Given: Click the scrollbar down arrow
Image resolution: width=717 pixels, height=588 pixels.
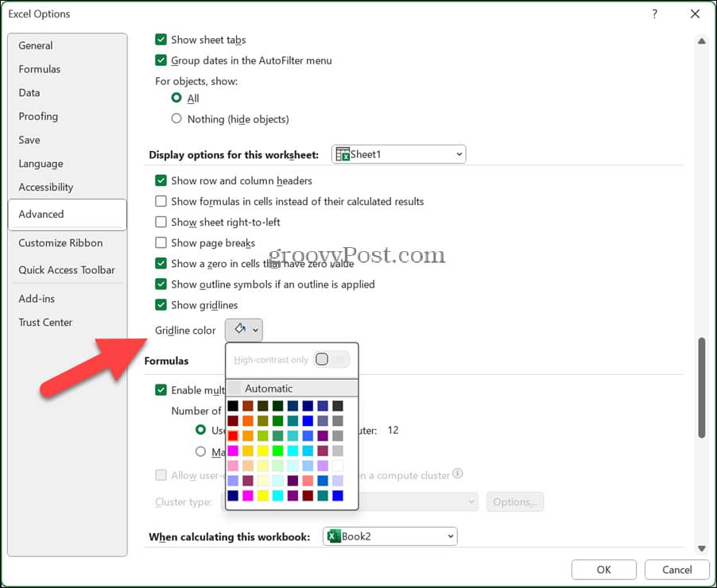Looking at the screenshot, I should click(701, 548).
